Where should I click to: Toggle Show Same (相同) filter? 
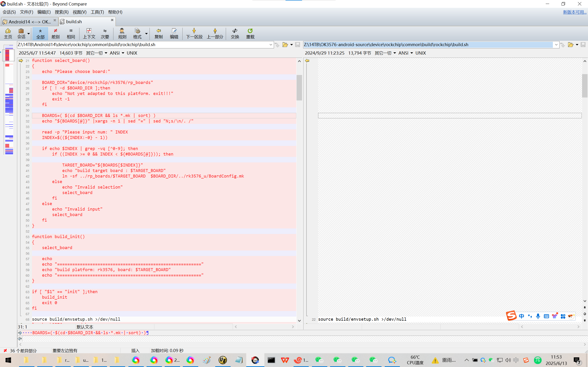coord(71,33)
